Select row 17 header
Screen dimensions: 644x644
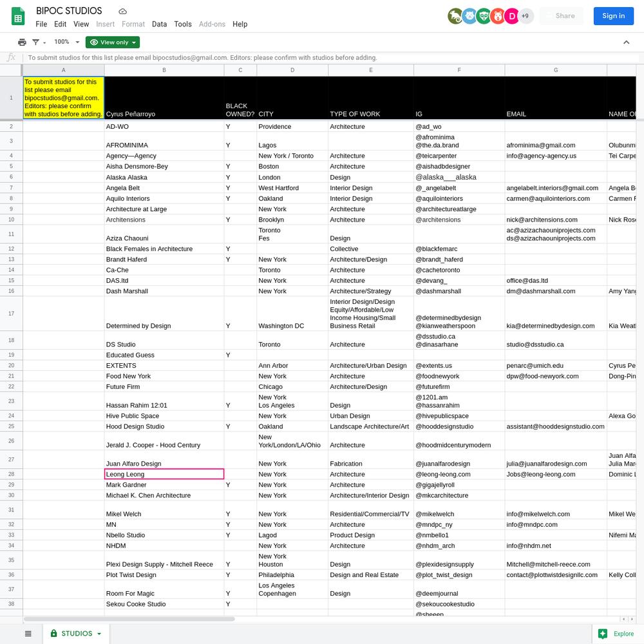pos(11,314)
